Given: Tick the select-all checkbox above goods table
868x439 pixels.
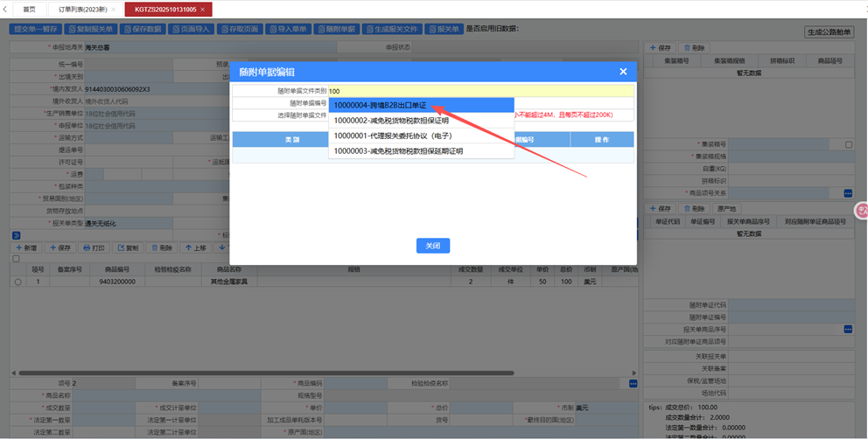Looking at the screenshot, I should (x=15, y=259).
